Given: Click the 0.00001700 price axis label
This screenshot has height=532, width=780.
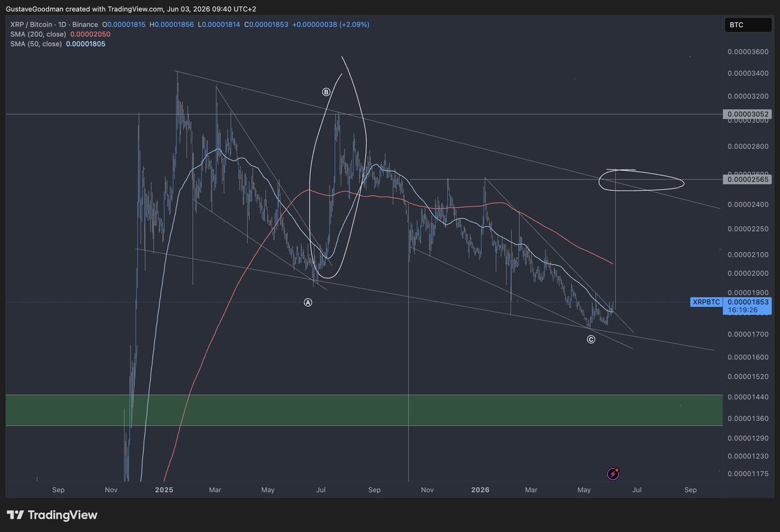Looking at the screenshot, I should (748, 334).
